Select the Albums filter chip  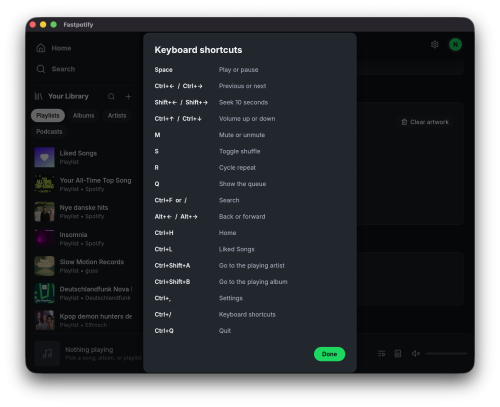[x=83, y=115]
